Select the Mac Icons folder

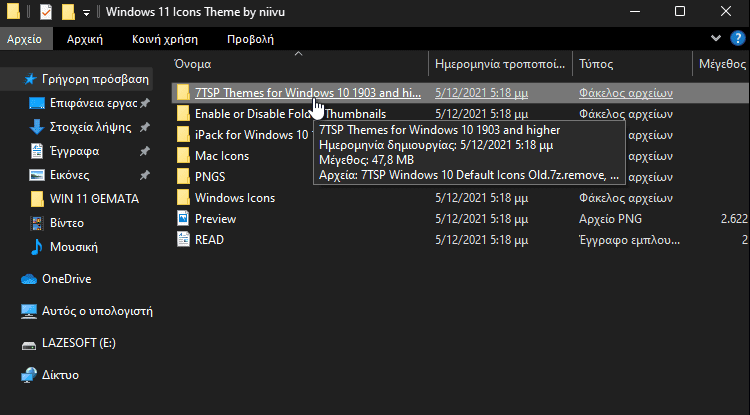222,156
